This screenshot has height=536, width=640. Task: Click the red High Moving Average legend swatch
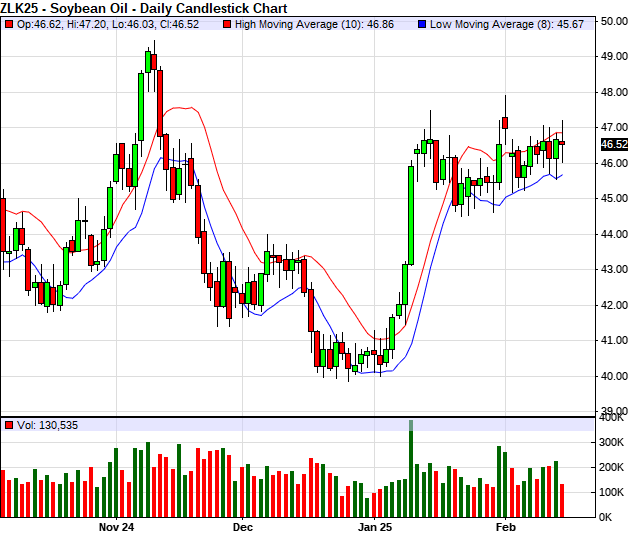coord(227,22)
